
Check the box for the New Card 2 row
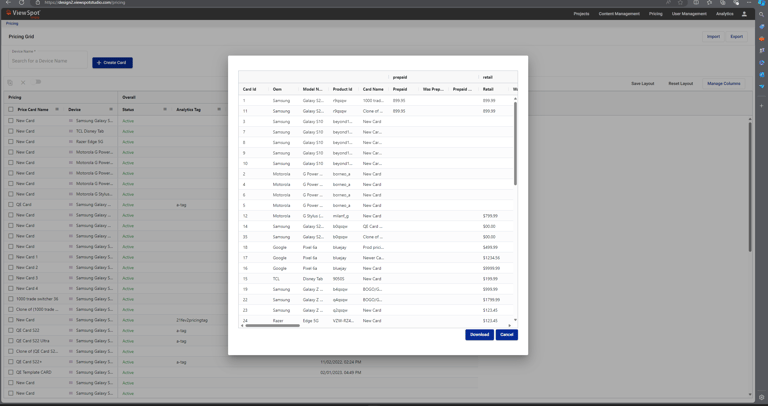pyautogui.click(x=11, y=267)
